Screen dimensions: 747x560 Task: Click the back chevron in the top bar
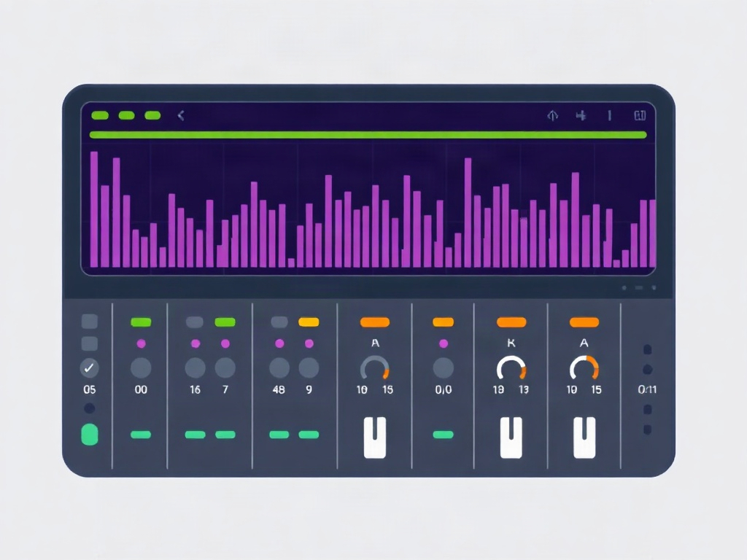point(181,115)
